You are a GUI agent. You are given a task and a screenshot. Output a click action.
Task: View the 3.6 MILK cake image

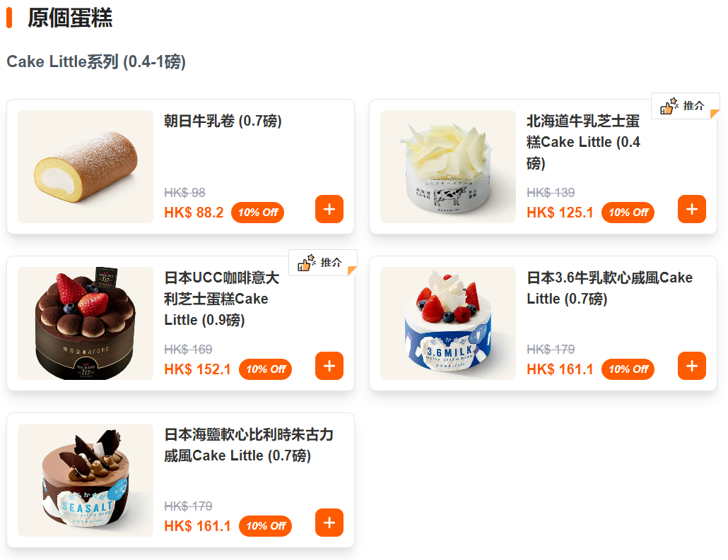click(x=448, y=323)
